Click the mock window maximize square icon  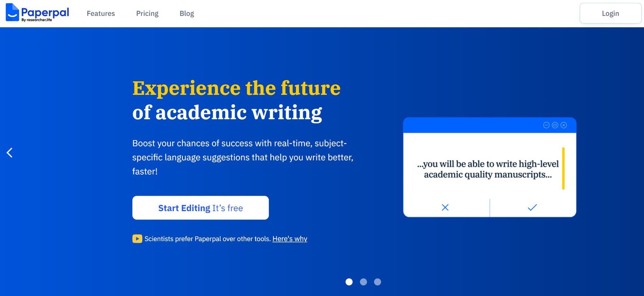coord(555,125)
